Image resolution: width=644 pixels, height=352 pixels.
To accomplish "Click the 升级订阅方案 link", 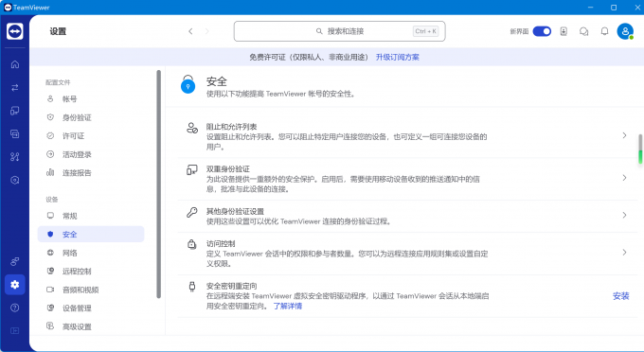I will click(397, 57).
